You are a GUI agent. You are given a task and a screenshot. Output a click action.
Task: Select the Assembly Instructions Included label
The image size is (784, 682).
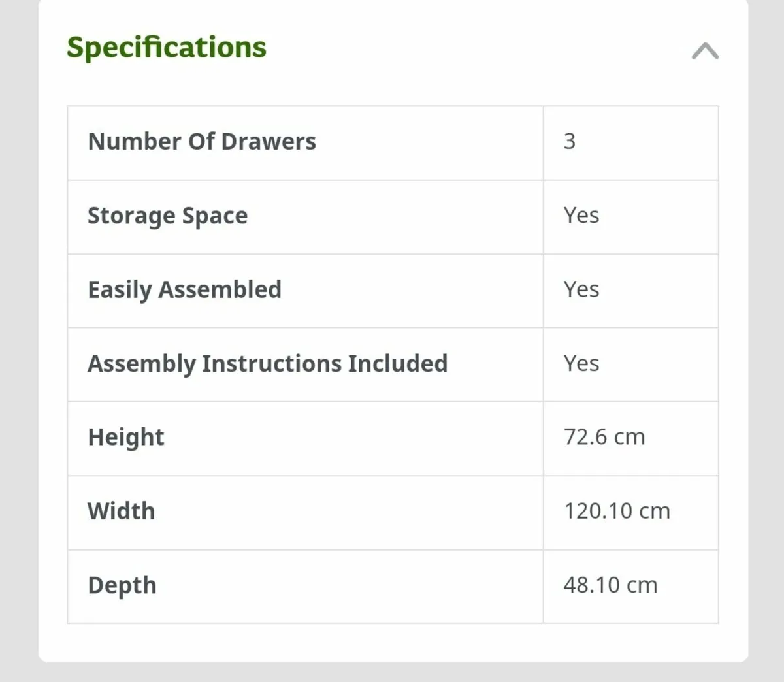(x=268, y=364)
